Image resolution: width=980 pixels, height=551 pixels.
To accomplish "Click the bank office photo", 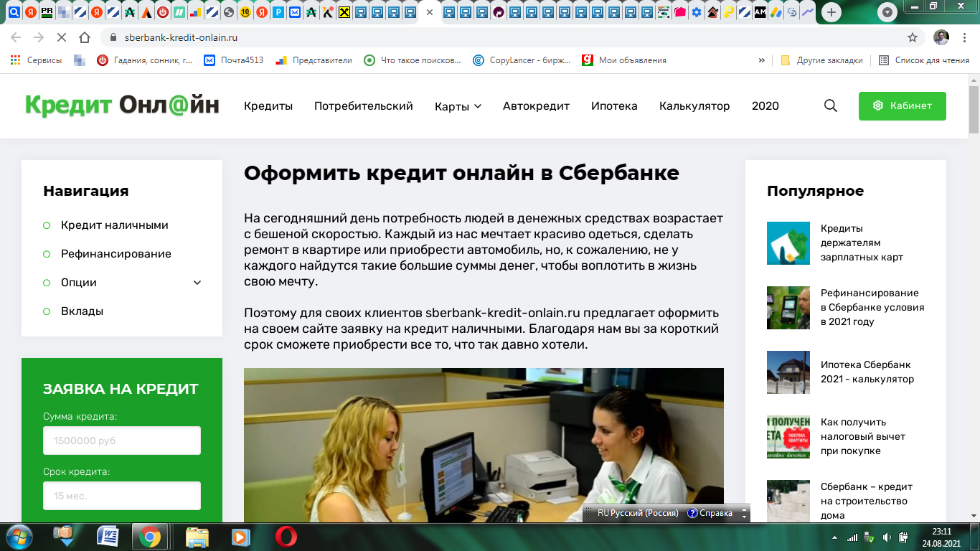I will point(484,445).
